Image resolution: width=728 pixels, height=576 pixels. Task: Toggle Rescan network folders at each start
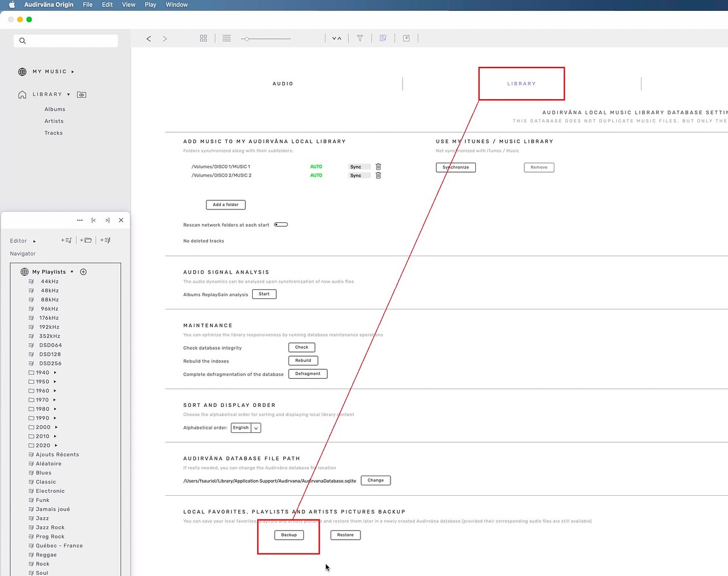tap(281, 225)
